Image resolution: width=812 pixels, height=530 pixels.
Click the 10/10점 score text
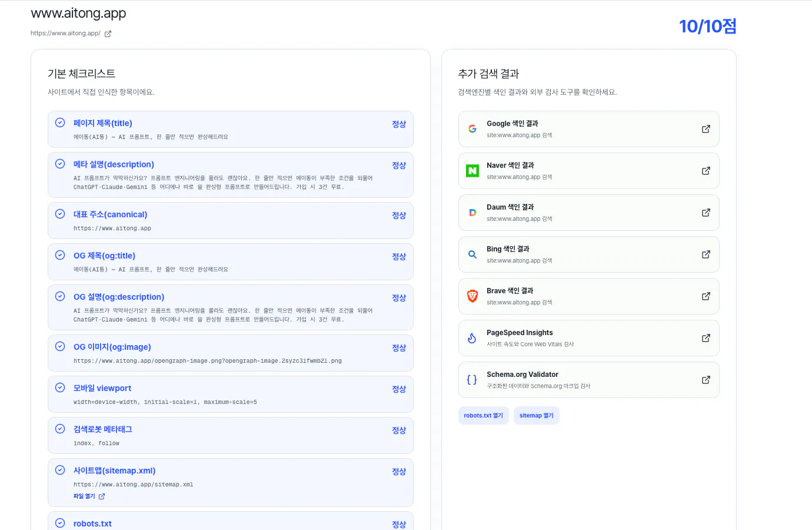(708, 26)
